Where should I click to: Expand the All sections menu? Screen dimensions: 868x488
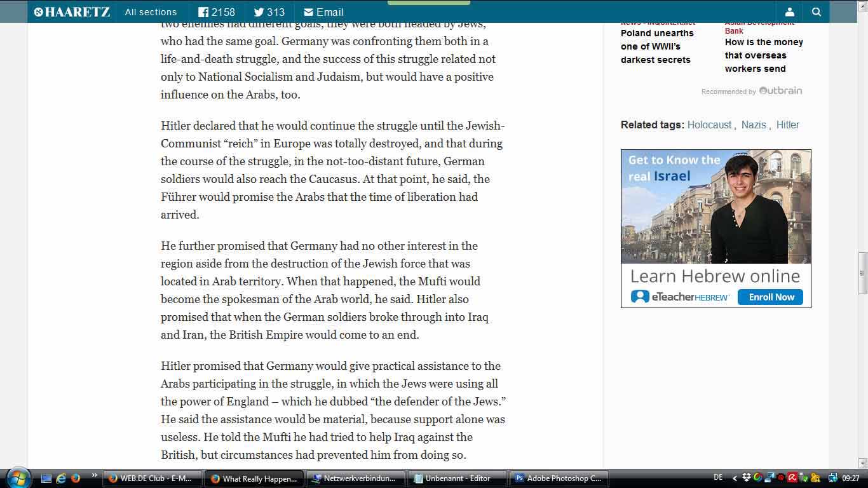point(151,12)
